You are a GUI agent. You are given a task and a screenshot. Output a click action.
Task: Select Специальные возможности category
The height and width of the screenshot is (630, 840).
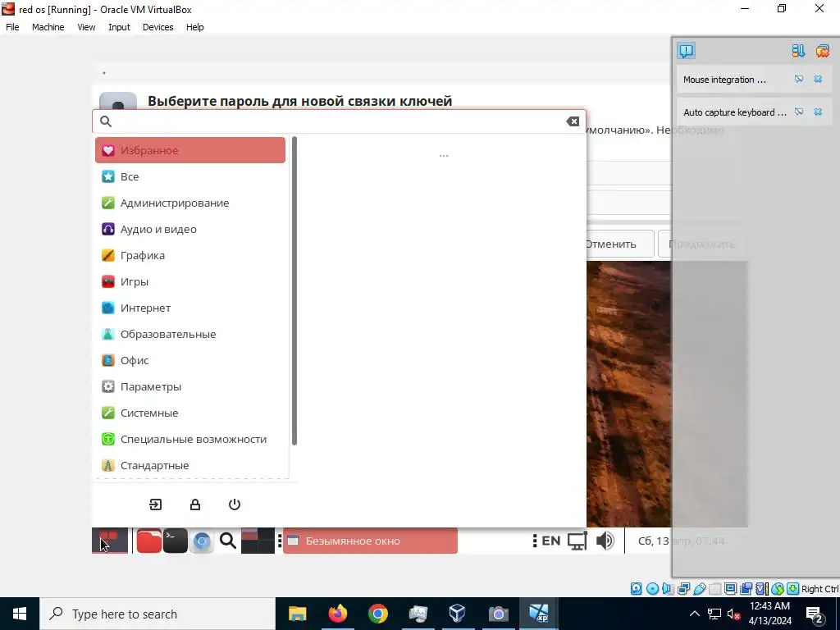(x=190, y=440)
